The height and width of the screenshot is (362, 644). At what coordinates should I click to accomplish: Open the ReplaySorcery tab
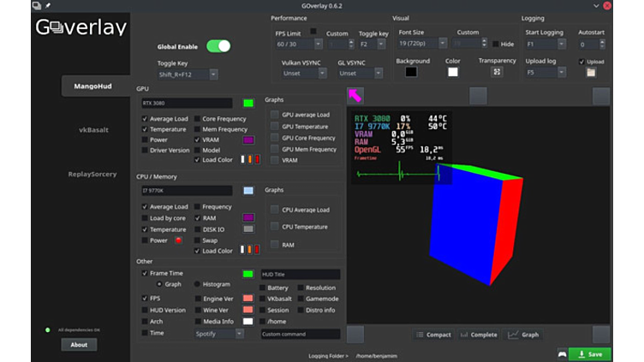[x=92, y=175]
